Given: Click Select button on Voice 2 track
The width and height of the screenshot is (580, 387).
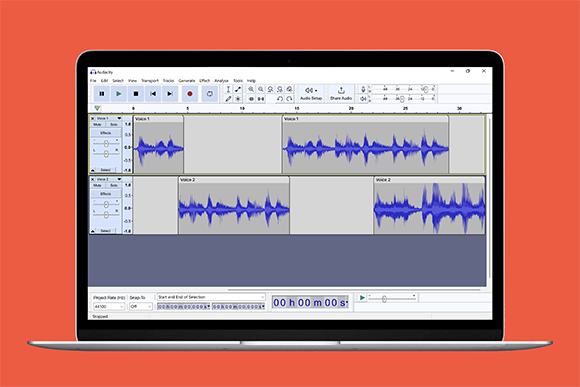Looking at the screenshot, I should tap(106, 231).
